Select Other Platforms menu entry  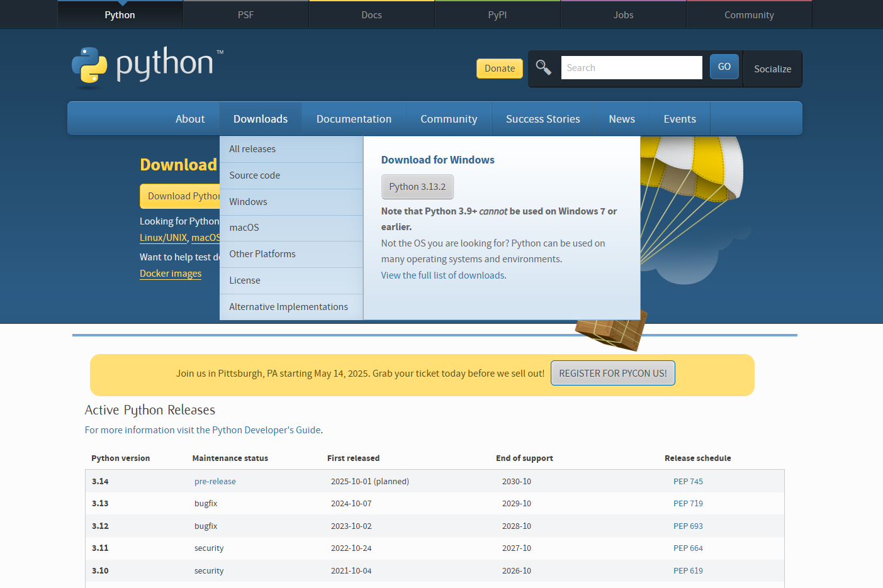coord(291,254)
